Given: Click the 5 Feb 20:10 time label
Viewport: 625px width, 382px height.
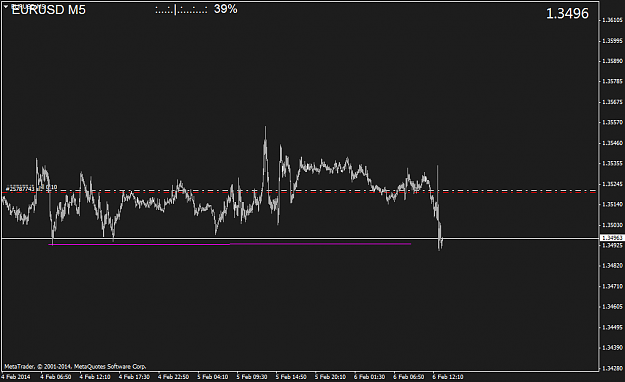Looking at the screenshot, I should [330, 377].
